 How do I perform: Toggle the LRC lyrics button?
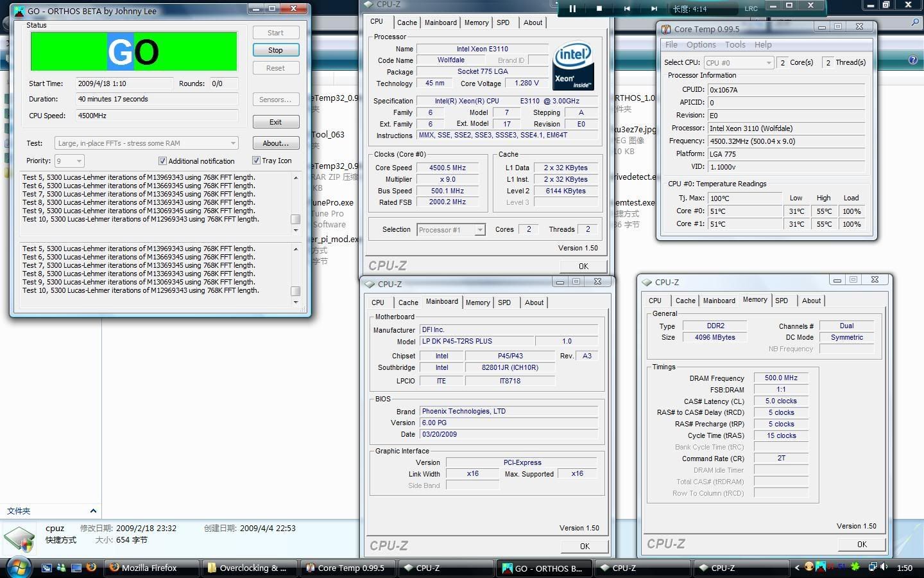tap(751, 8)
